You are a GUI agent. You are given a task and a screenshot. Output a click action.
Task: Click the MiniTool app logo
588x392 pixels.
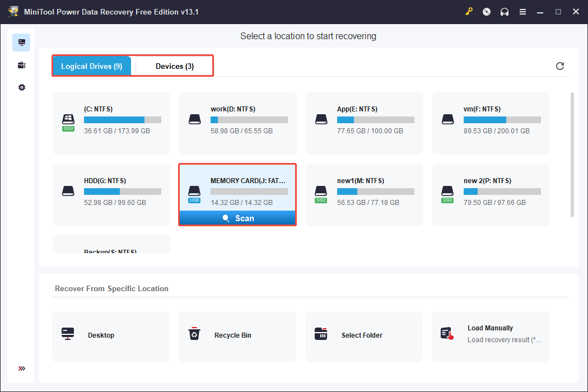pyautogui.click(x=13, y=12)
